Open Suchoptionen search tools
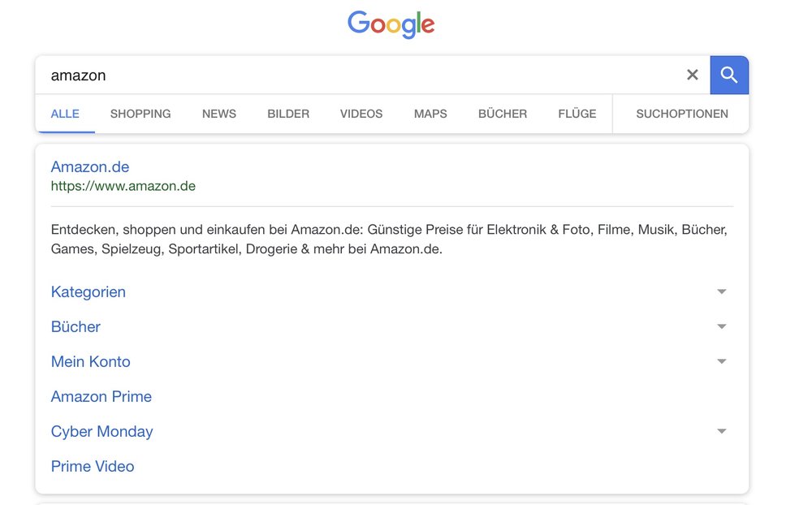 pos(682,114)
